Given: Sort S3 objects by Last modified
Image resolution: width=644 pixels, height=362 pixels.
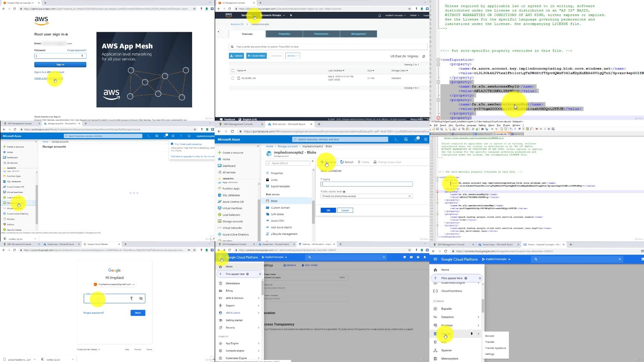Looking at the screenshot, I should (336, 71).
